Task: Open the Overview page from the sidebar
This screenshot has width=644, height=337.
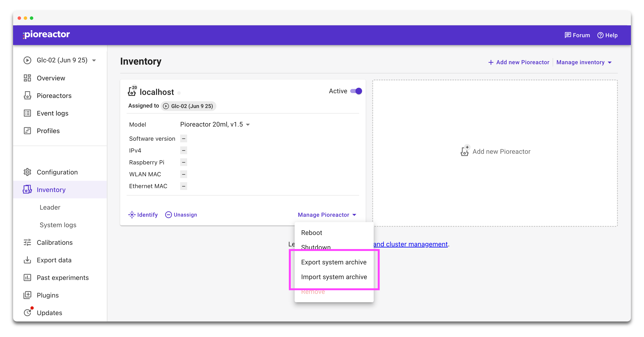Action: [x=51, y=78]
